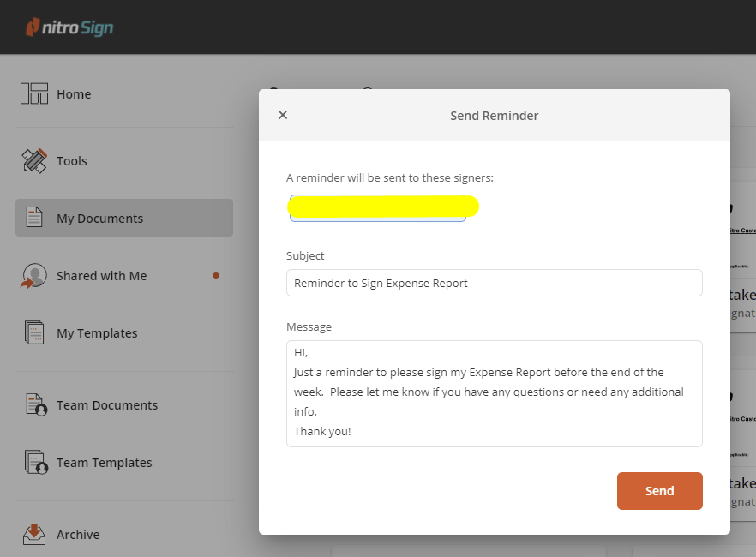Select the Tools pencil-and-ruler icon
756x557 pixels.
(x=34, y=160)
